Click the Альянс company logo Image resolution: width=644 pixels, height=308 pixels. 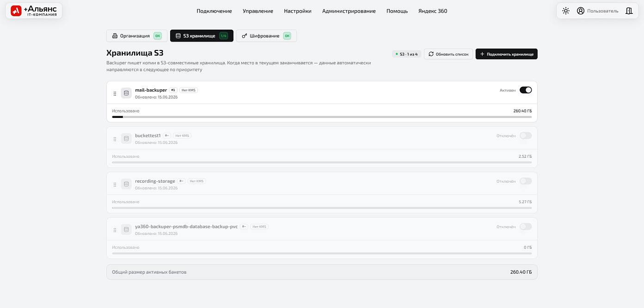[34, 11]
